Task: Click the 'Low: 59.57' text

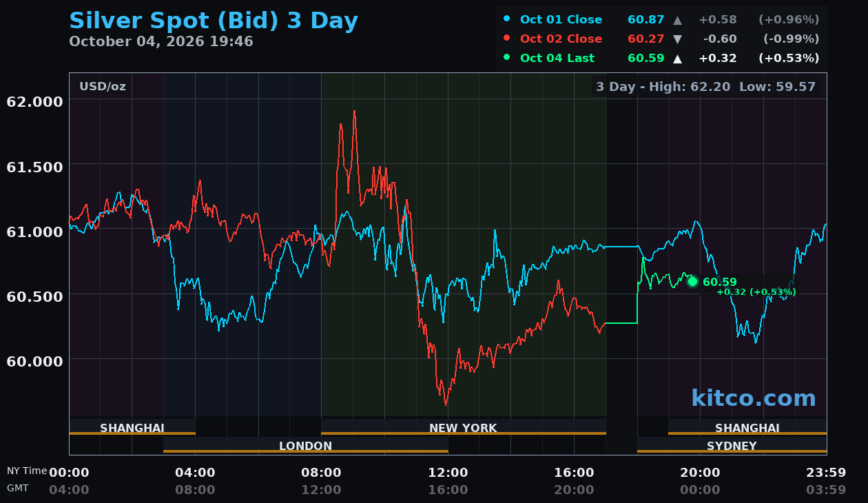Action: [777, 87]
